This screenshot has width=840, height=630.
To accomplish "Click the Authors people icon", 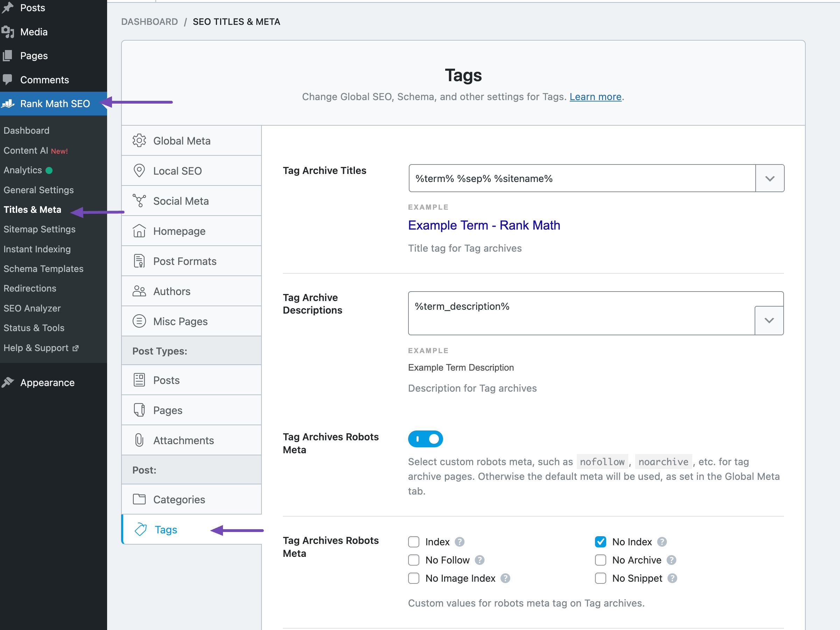I will tap(139, 291).
